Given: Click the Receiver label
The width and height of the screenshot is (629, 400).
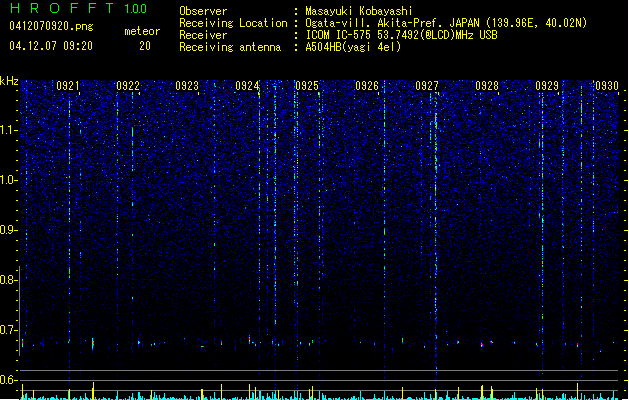Looking at the screenshot, I should 203,35.
